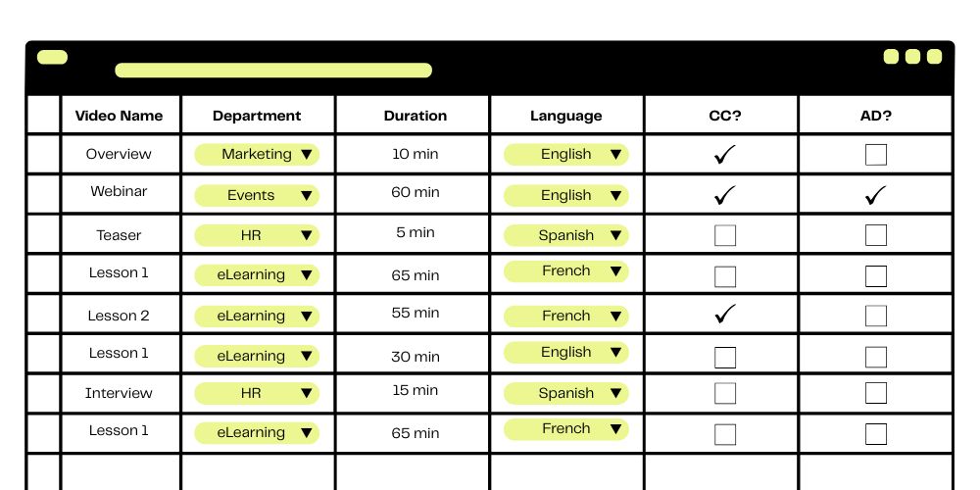Open the English dropdown in the Webinar row
This screenshot has width=980, height=490.
click(565, 195)
